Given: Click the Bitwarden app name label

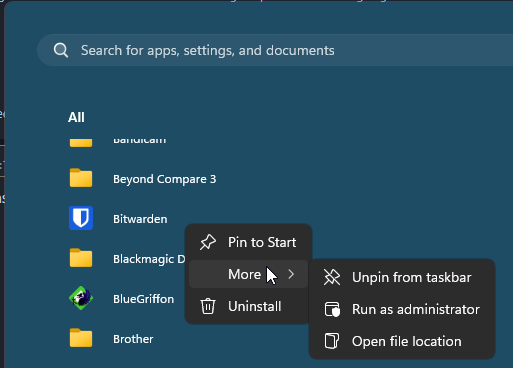Looking at the screenshot, I should [140, 219].
